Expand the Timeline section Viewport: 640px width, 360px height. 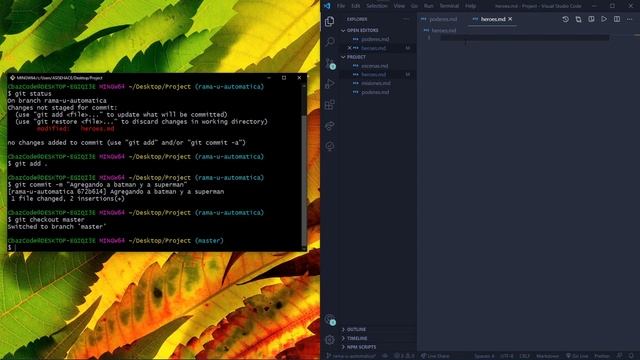[378, 338]
